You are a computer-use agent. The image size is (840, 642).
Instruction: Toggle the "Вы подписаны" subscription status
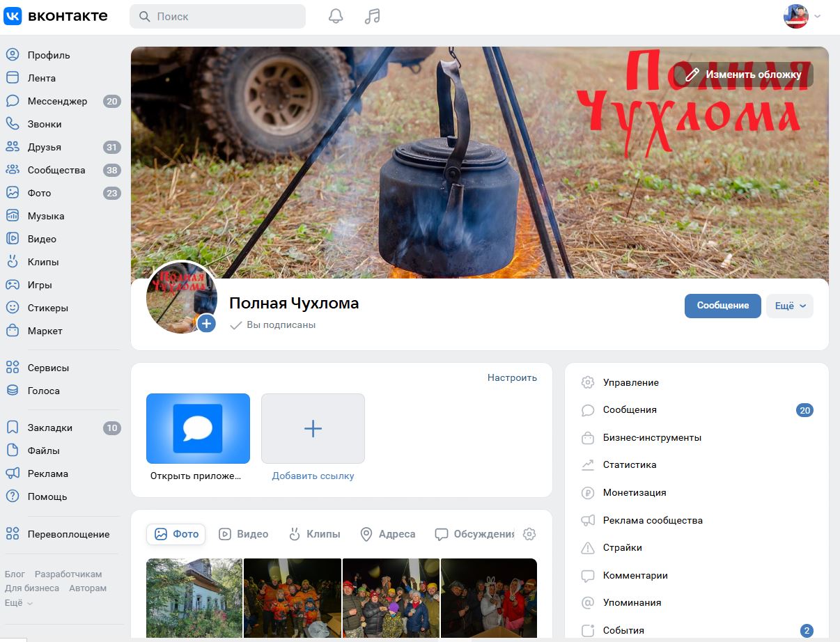pyautogui.click(x=273, y=325)
